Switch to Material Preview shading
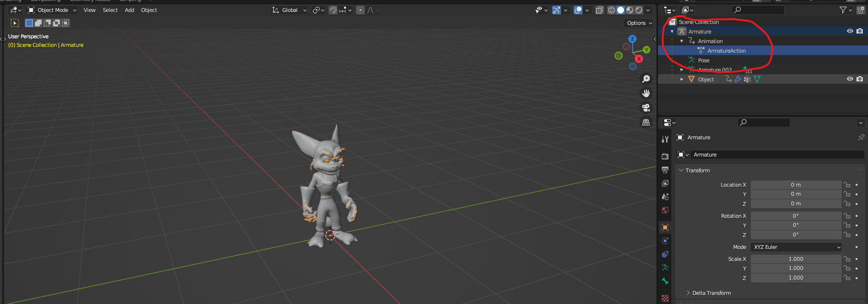This screenshot has width=868, height=304. pos(630,10)
